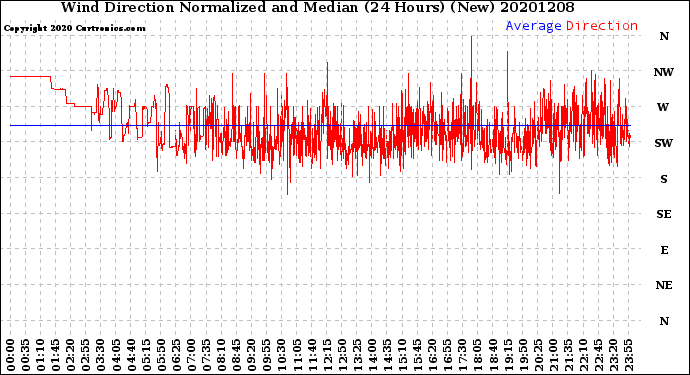This screenshot has width=690, height=375.
Task: Click the 'E' direction axis label
Action: tap(664, 250)
